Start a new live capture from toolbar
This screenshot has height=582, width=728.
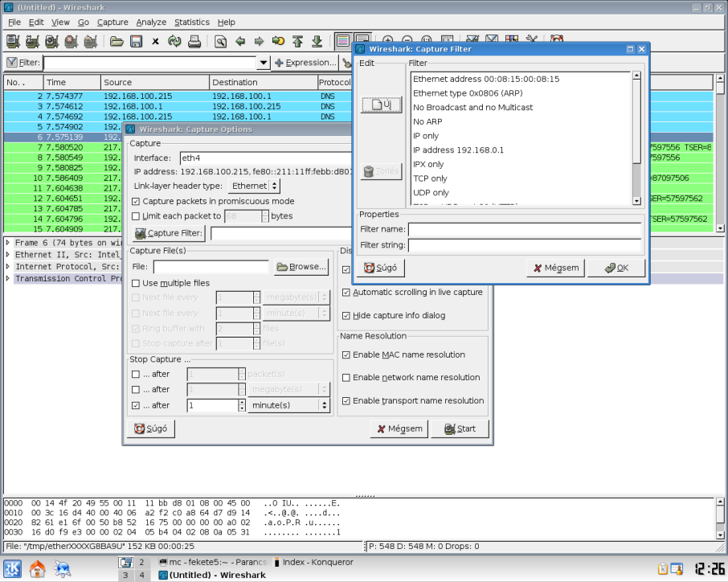[x=51, y=41]
